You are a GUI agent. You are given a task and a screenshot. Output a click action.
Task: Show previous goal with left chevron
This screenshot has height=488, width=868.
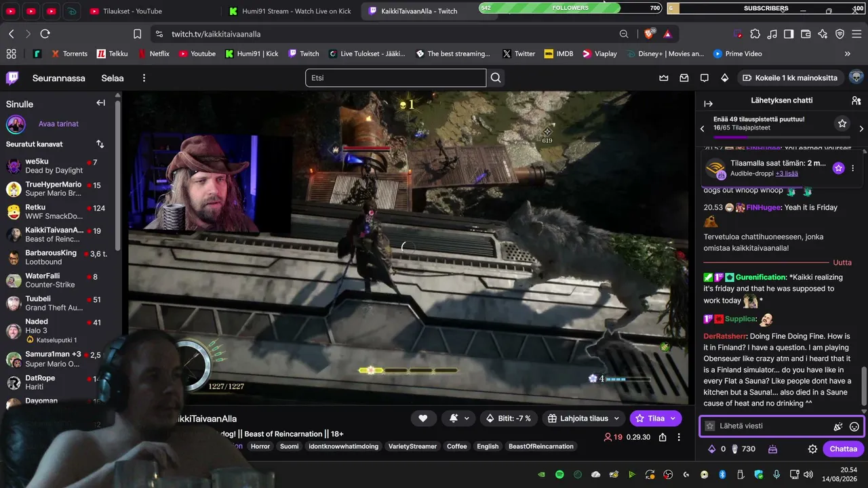pos(703,128)
